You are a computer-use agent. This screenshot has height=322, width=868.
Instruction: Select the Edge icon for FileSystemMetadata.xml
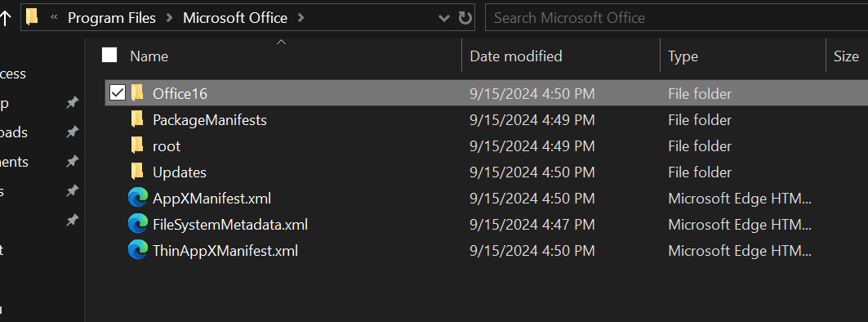(x=138, y=225)
